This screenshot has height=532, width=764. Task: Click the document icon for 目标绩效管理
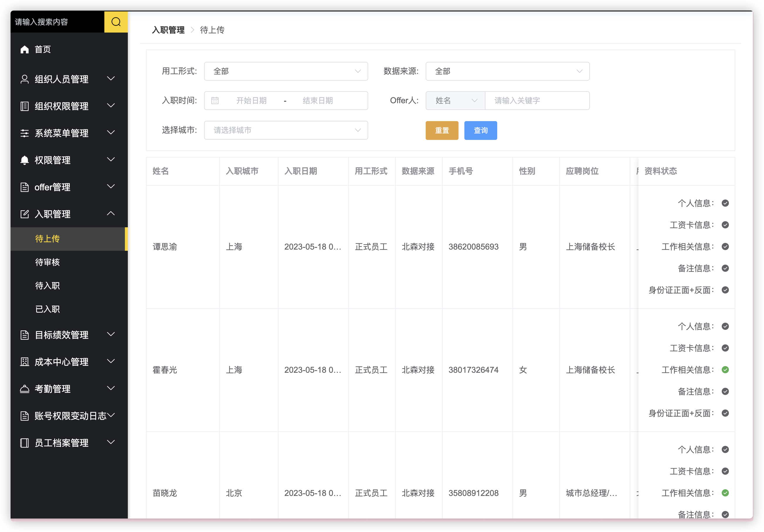click(25, 335)
